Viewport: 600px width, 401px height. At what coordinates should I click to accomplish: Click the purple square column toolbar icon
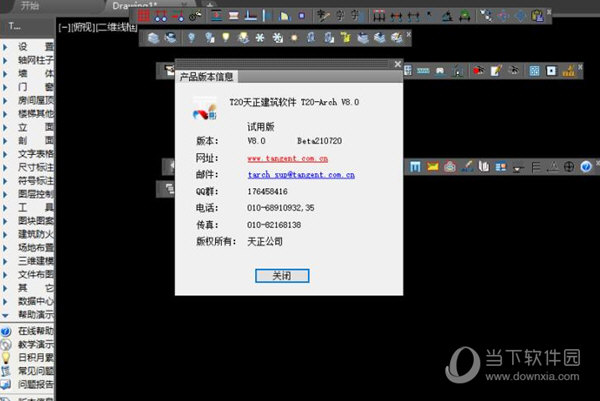[x=302, y=16]
